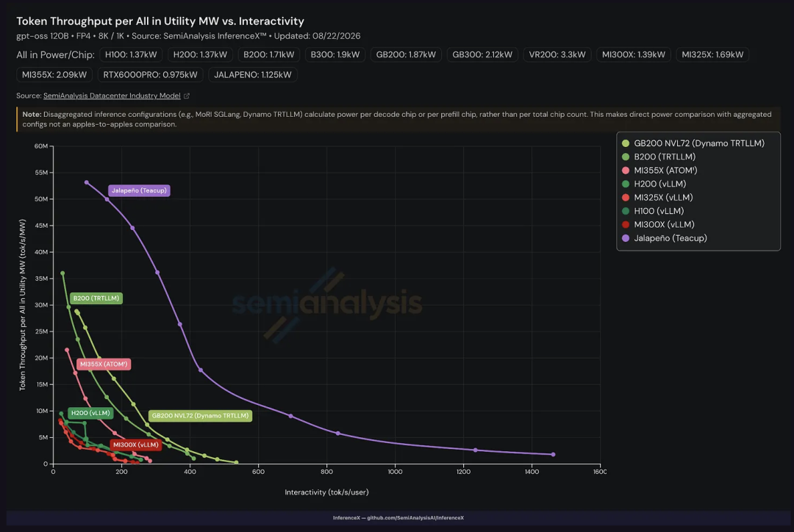Toggle MI355X (ATOM) legend entry

click(x=659, y=170)
